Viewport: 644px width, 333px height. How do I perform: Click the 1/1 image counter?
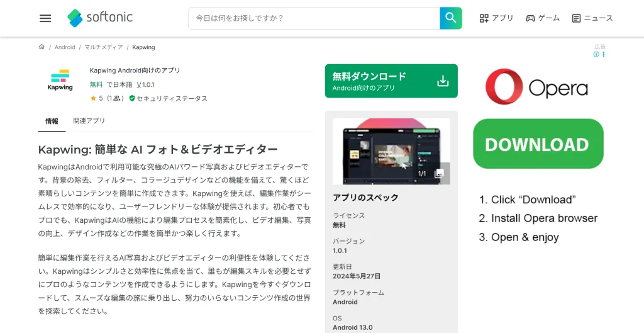[x=422, y=174]
